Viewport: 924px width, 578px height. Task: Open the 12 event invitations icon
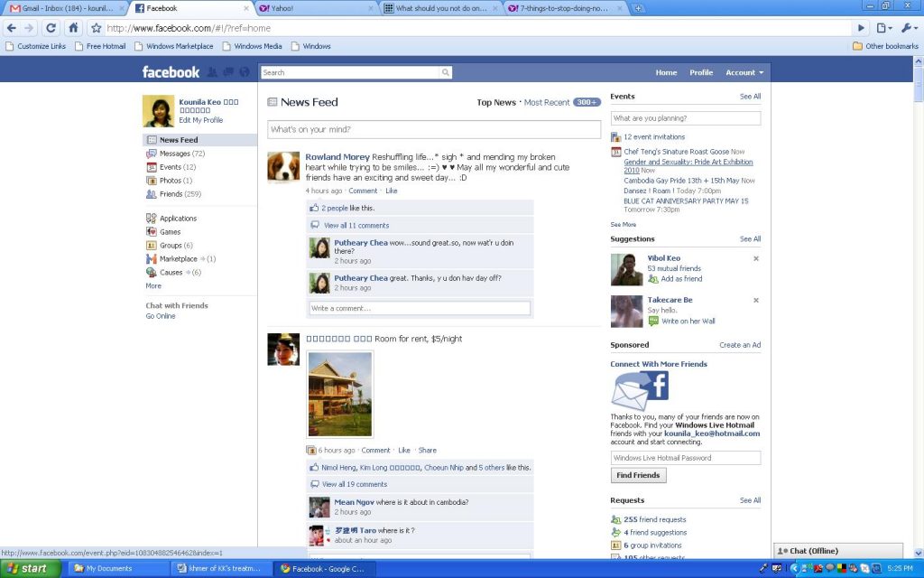pyautogui.click(x=615, y=137)
